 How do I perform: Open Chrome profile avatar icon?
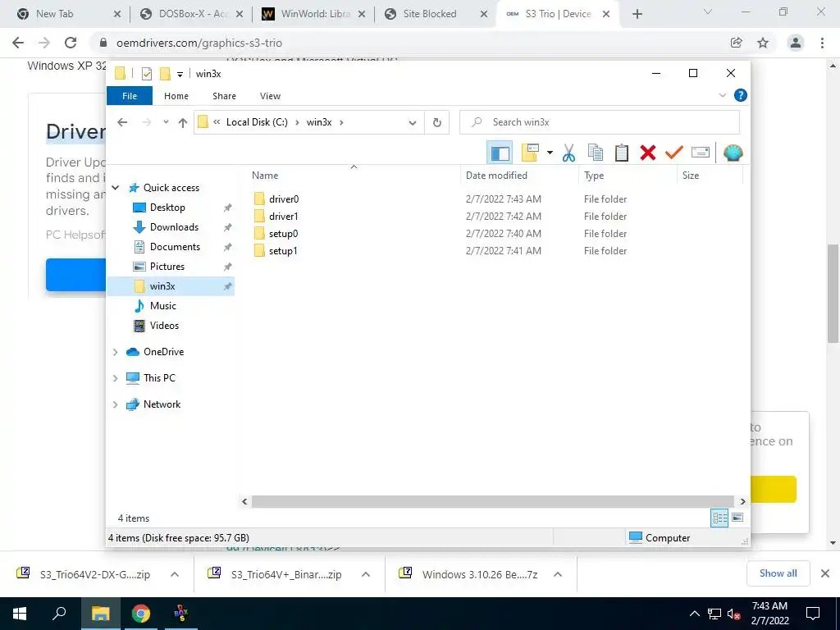[x=796, y=43]
